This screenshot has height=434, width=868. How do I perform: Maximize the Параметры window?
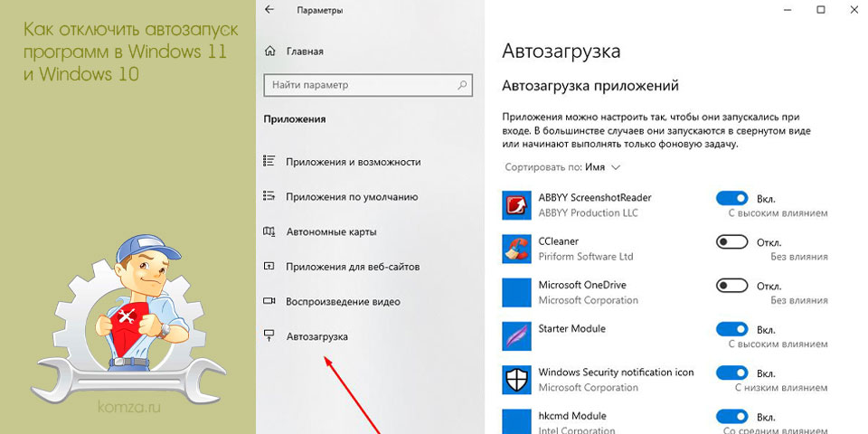click(x=821, y=9)
